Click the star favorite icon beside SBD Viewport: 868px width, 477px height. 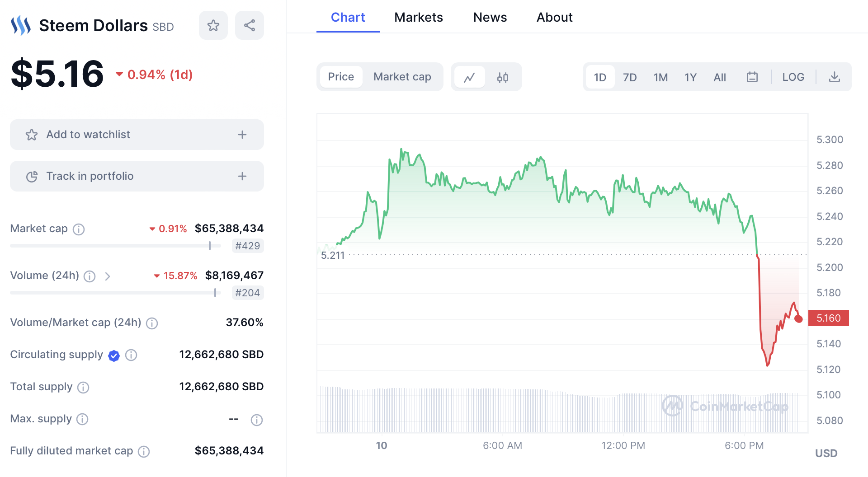213,25
